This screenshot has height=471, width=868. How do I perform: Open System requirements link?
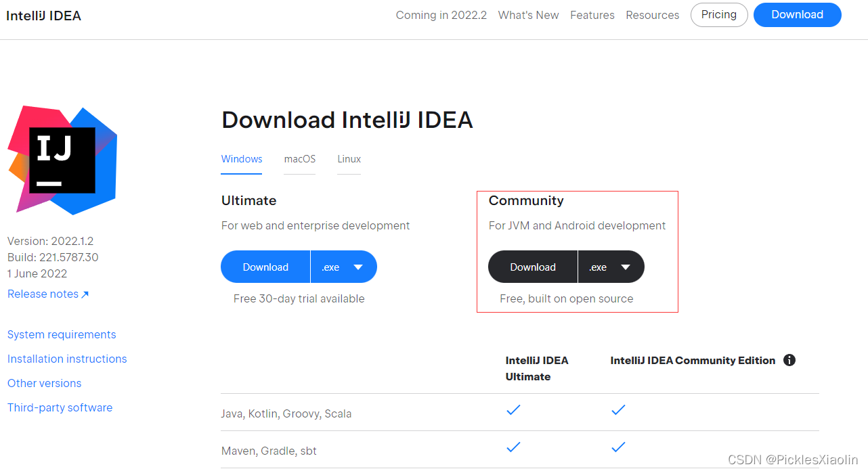[x=62, y=334]
